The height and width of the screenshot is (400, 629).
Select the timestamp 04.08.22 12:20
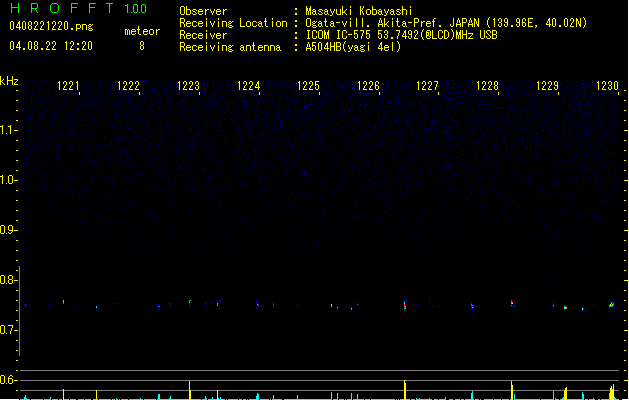point(51,46)
